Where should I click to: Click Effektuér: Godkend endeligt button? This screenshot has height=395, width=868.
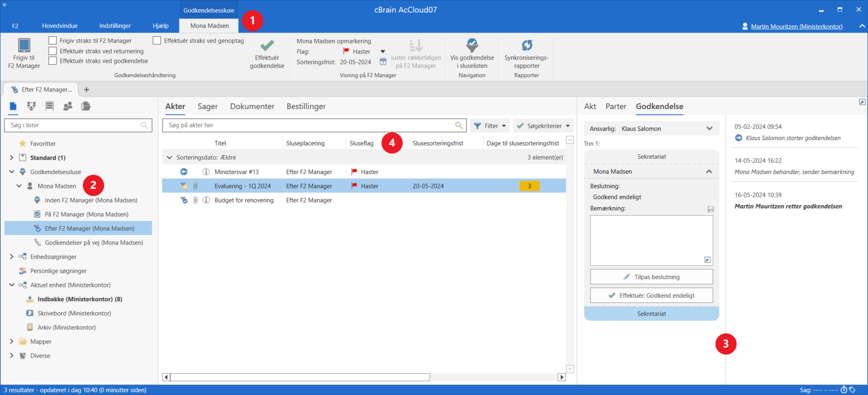[x=652, y=295]
